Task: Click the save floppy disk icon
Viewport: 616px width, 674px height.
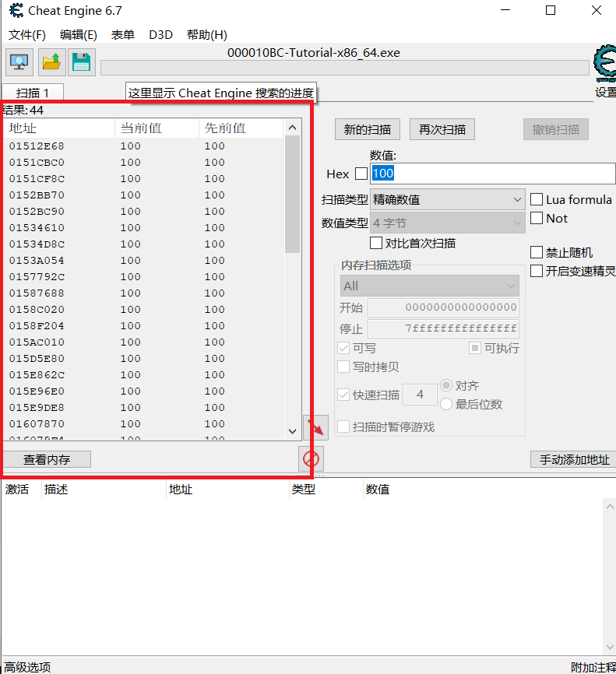Action: coord(81,61)
